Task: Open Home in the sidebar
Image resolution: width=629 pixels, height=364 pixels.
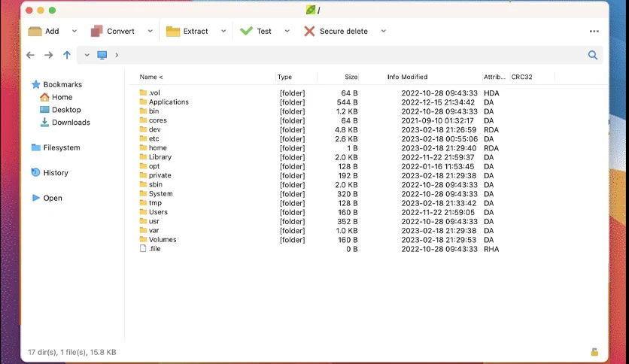Action: 62,97
